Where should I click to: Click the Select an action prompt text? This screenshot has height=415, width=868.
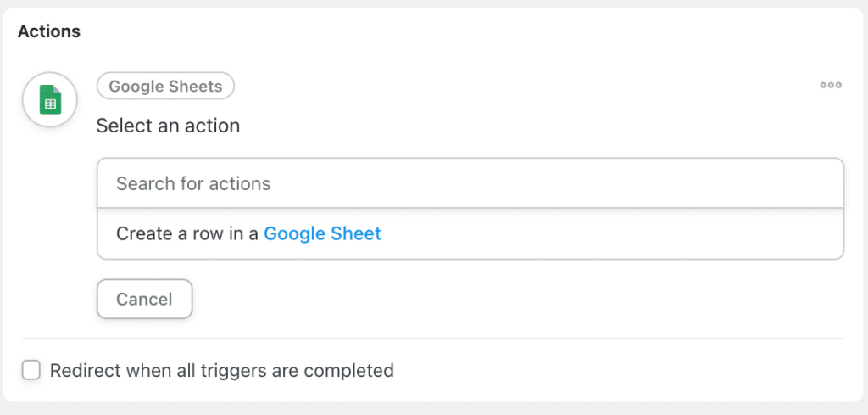point(168,126)
